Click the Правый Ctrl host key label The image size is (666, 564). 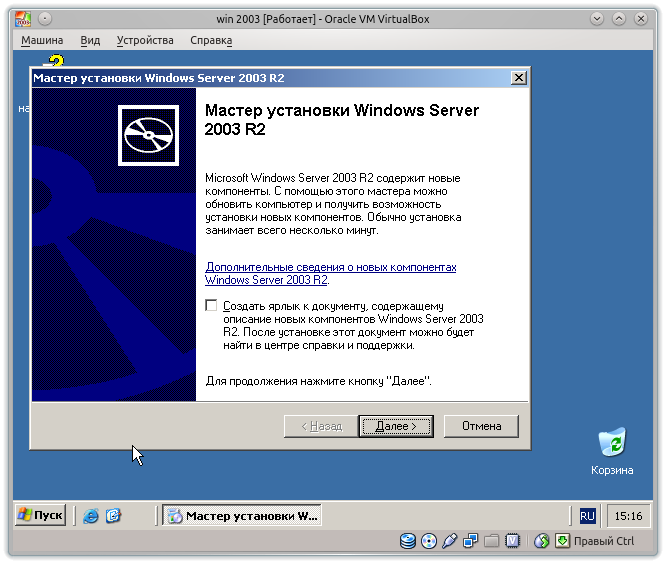(604, 541)
